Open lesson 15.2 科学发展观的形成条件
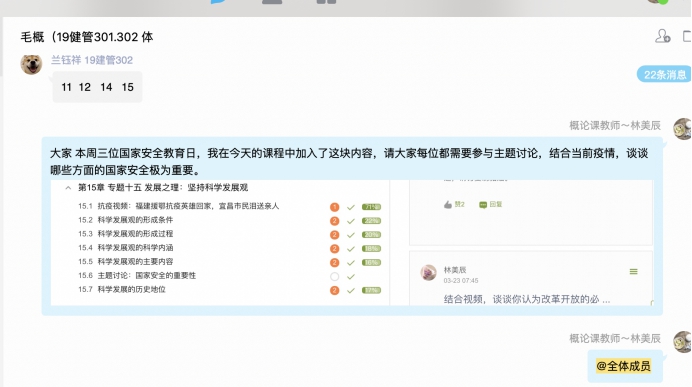Screen dimensions: 692x387 126,220
